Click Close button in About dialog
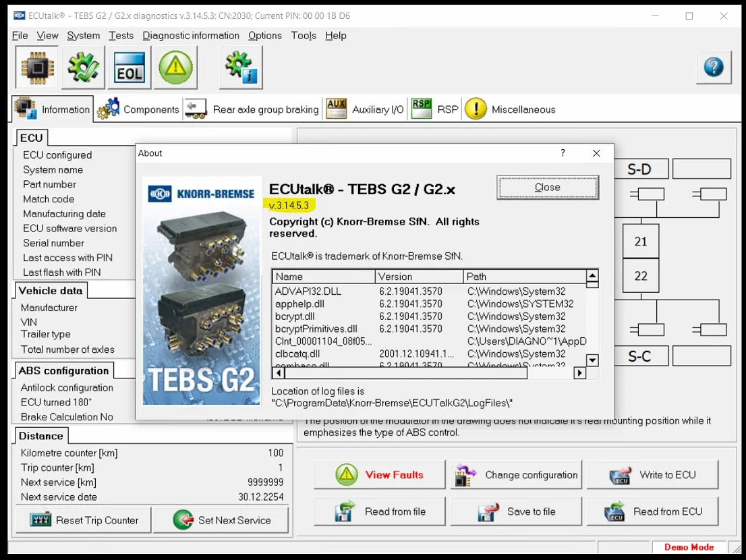This screenshot has width=746, height=560. coord(548,188)
